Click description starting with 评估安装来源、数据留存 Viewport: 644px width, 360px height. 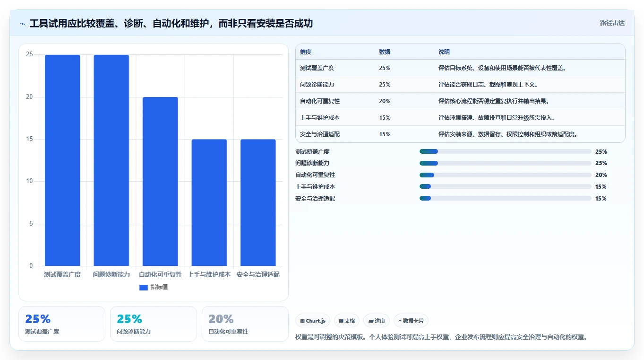pyautogui.click(x=508, y=134)
